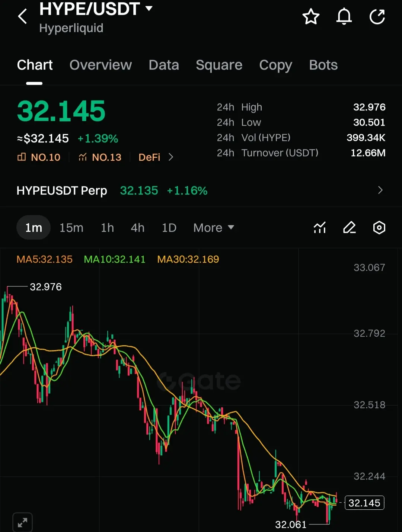Go back using the back arrow
Image resolution: width=402 pixels, height=532 pixels.
[23, 16]
